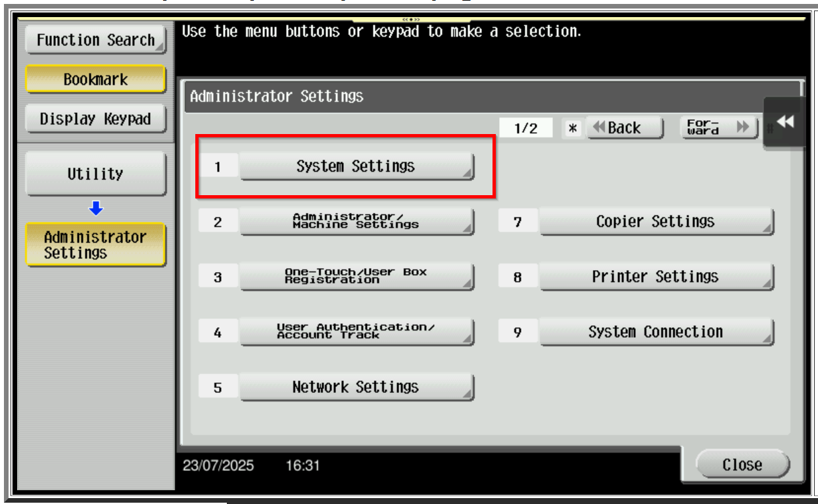Select Administrator Settings breadcrumb
Screen dimensions: 818x504
pos(95,244)
